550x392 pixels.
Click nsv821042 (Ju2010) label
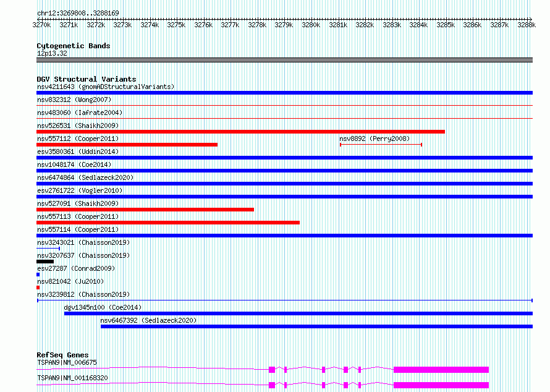tap(70, 281)
